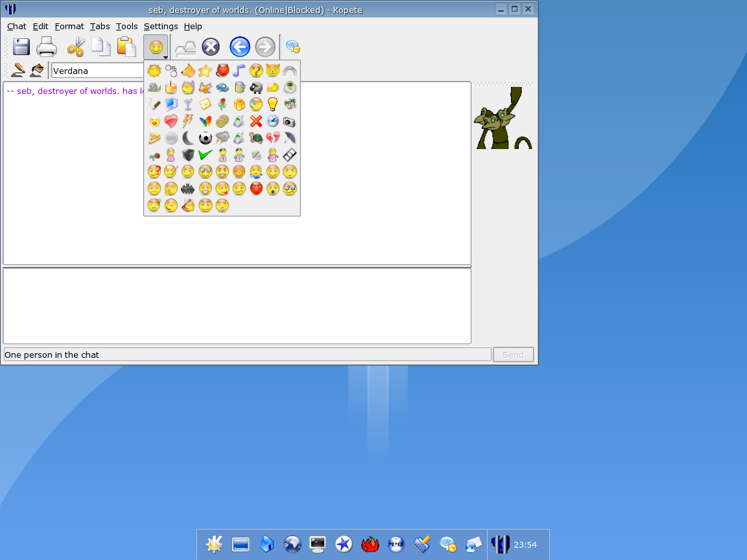Insert the birthday cake emoticon
This screenshot has width=747, height=560.
[x=171, y=87]
